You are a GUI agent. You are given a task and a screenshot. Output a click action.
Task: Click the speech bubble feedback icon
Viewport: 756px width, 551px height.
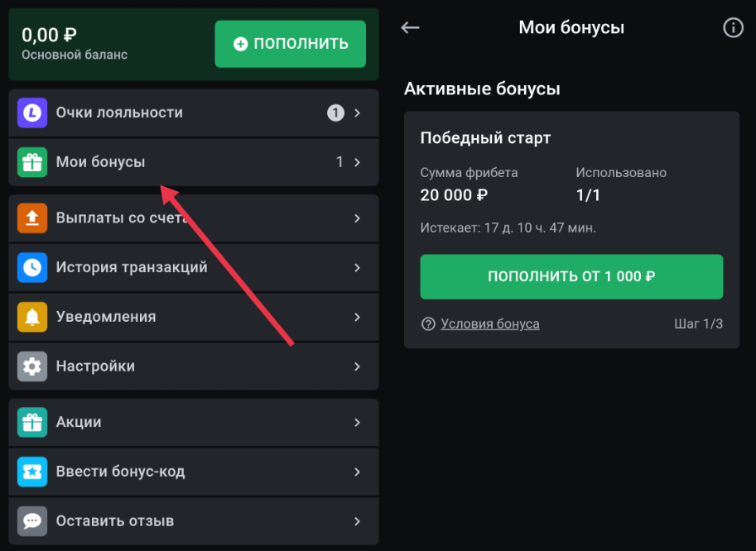32,521
